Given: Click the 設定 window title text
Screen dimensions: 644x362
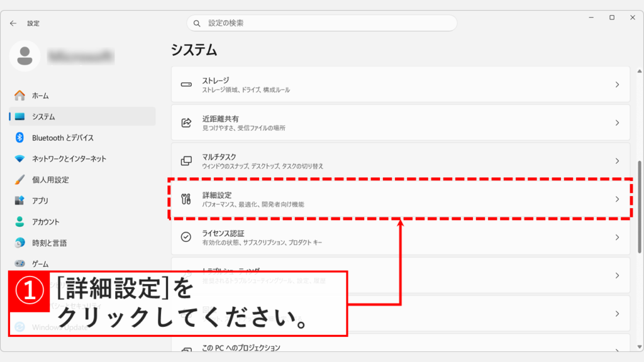Looking at the screenshot, I should [x=33, y=23].
